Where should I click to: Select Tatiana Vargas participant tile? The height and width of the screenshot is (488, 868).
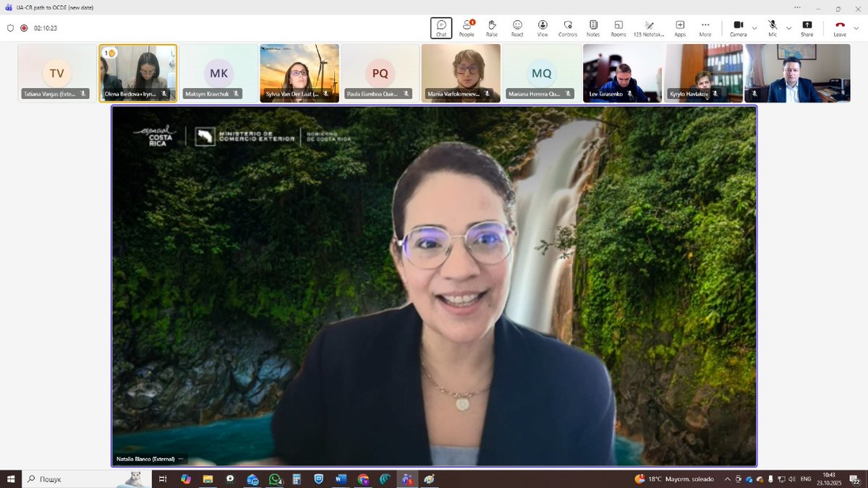57,73
